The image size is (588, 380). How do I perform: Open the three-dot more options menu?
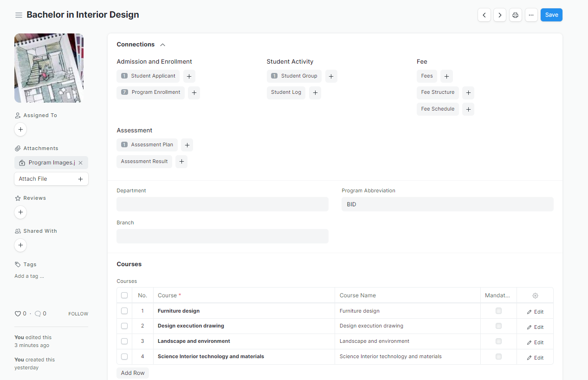(531, 15)
